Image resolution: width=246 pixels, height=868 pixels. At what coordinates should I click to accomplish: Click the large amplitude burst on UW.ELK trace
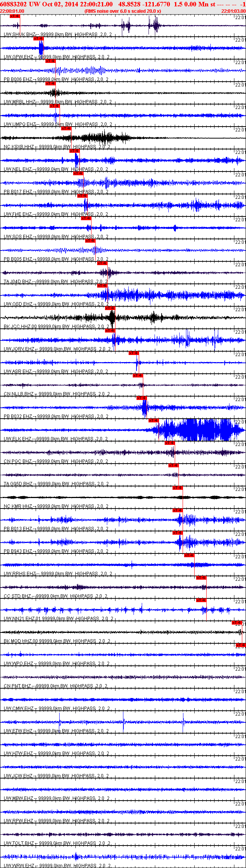point(199,430)
